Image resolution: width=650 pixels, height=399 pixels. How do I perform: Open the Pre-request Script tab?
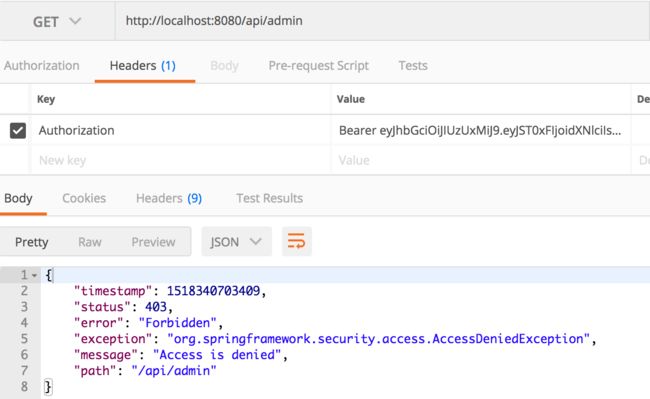(318, 65)
